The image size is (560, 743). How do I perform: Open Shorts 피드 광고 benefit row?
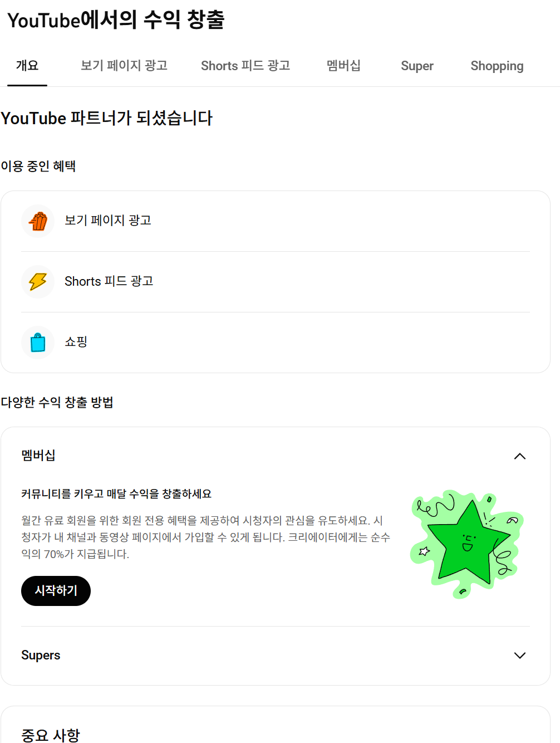point(276,282)
